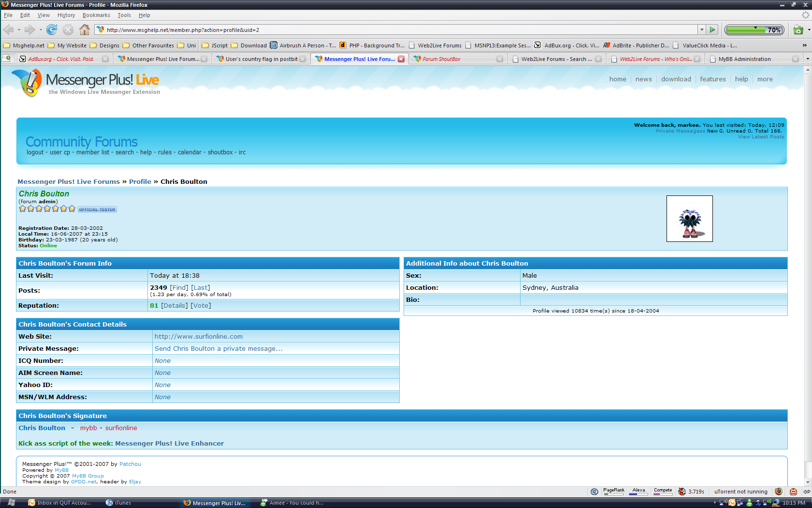This screenshot has width=812, height=508.
Task: Open the Aimee conversation taskbar button
Action: [292, 503]
